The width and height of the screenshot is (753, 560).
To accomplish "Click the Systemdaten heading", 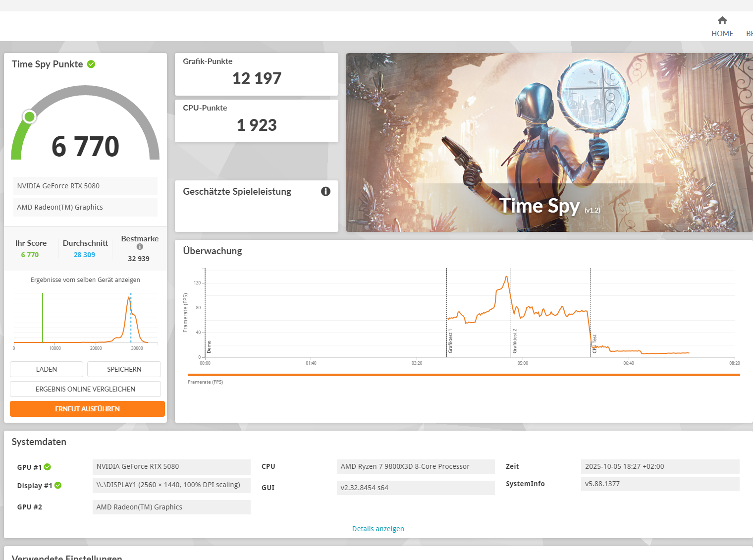I will (x=39, y=442).
